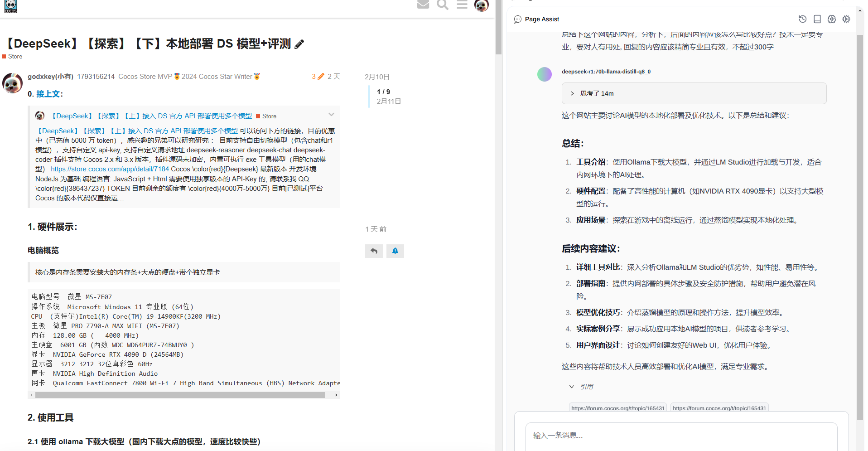Jump to '1 天前' on the timeline
Viewport: 868px width, 451px height.
click(376, 229)
